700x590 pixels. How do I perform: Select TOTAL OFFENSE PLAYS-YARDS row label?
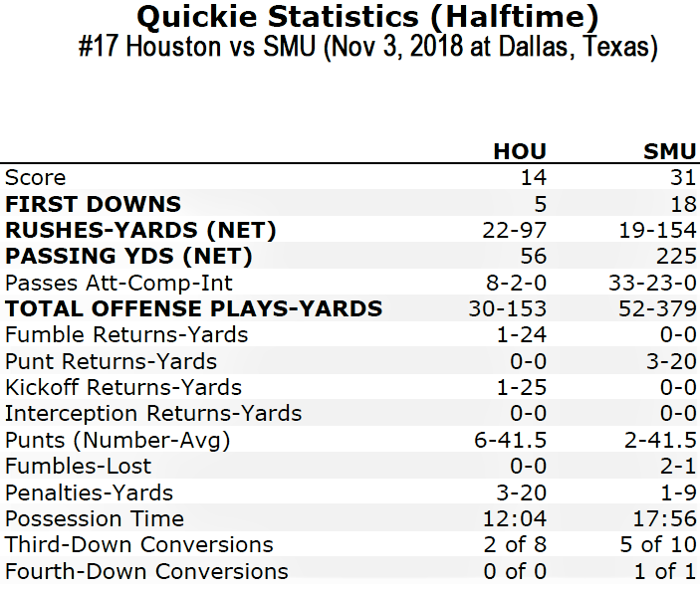(x=193, y=308)
